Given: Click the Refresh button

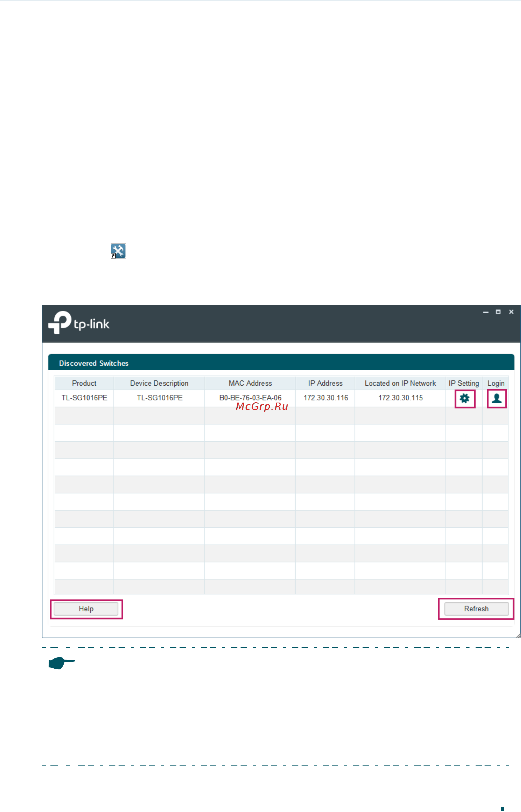Looking at the screenshot, I should point(476,609).
